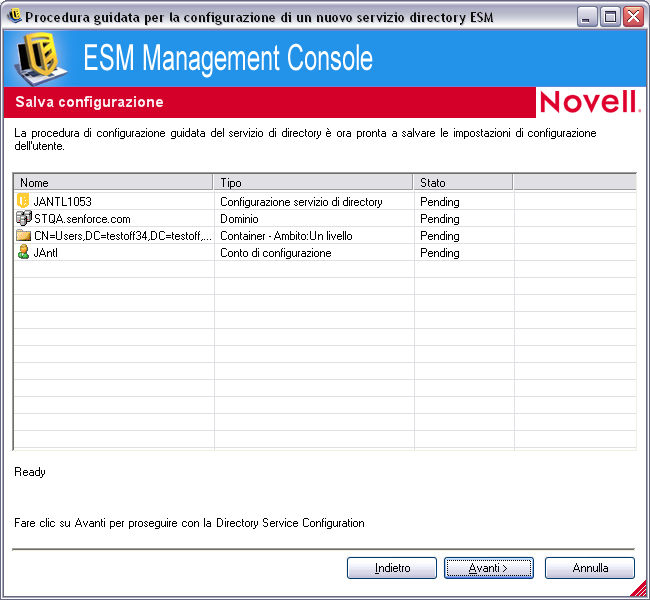
Task: Click the Novell logo
Action: pyautogui.click(x=589, y=102)
